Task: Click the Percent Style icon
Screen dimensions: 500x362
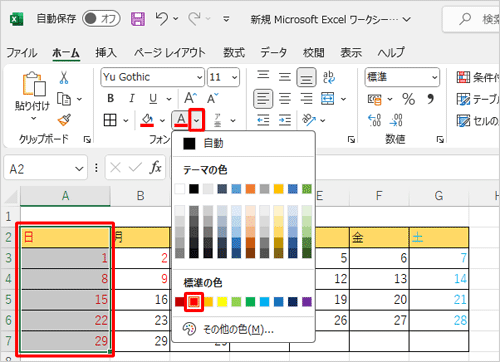Action: (409, 99)
